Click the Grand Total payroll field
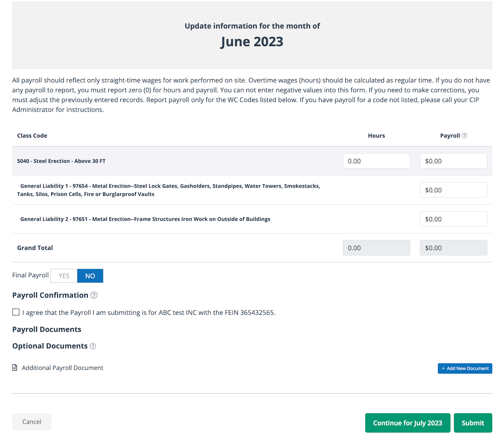 [x=453, y=248]
